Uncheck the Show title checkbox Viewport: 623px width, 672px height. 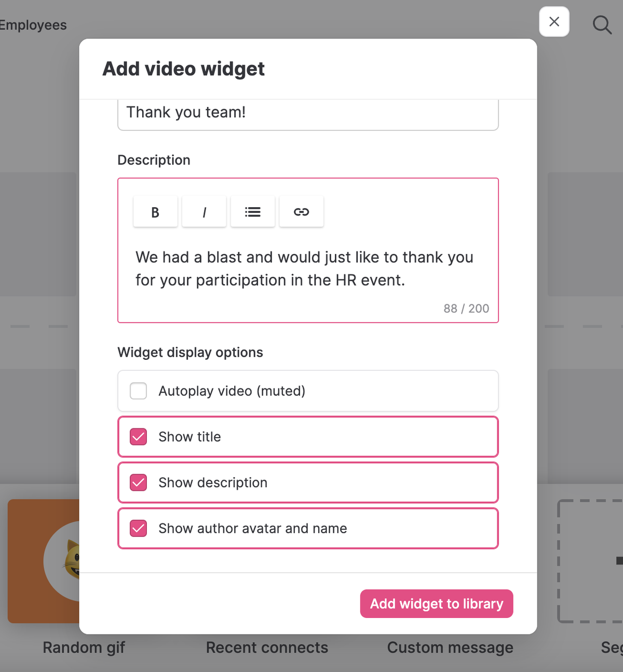(139, 437)
